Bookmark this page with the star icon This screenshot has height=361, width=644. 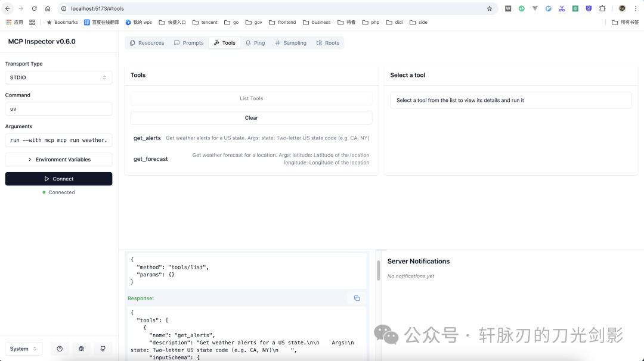pos(490,8)
